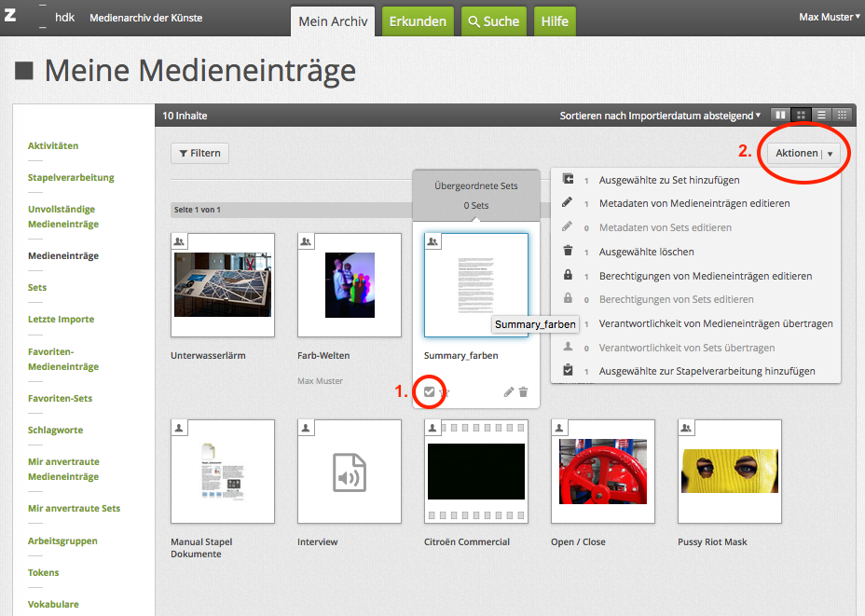The image size is (865, 616).
Task: Open the Aktionen dropdown arrow
Action: [830, 154]
